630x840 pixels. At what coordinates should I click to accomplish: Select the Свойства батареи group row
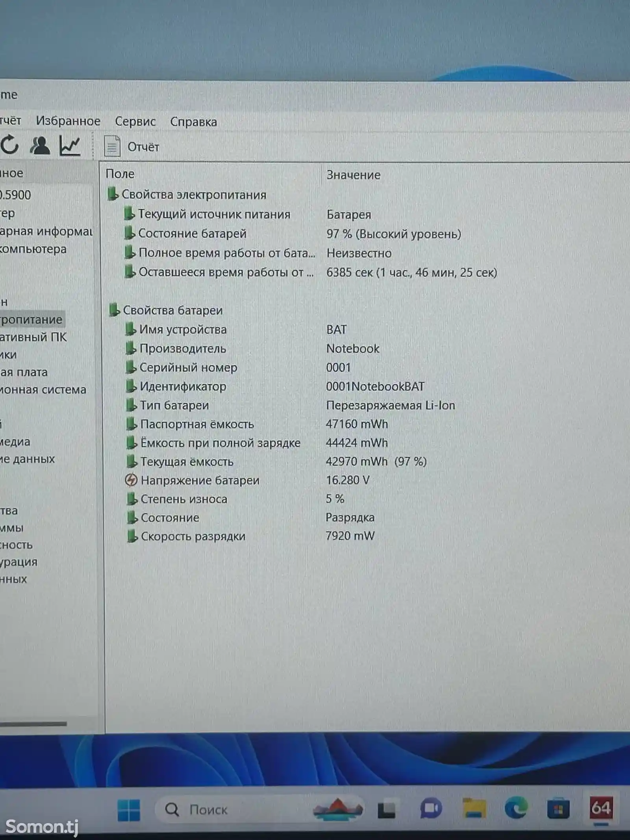[166, 310]
